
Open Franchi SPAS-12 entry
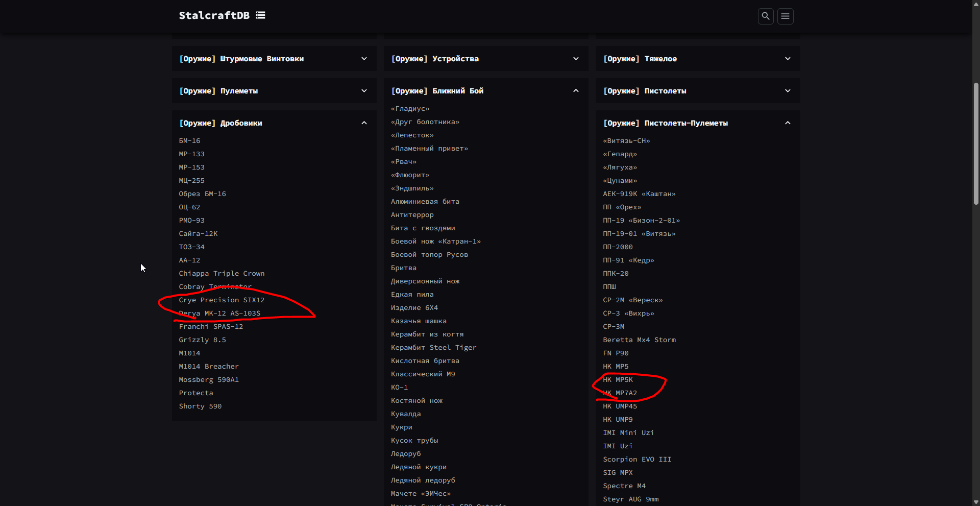pos(211,326)
